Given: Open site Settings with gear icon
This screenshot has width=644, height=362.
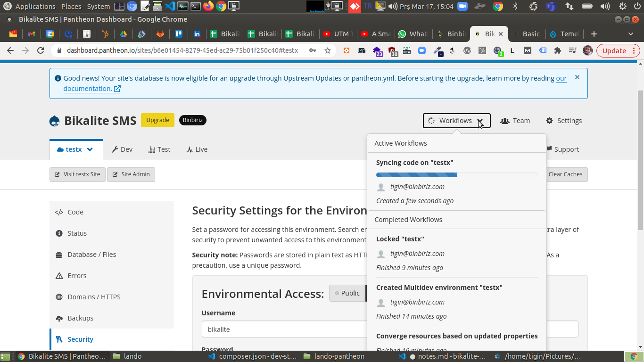Looking at the screenshot, I should click(x=564, y=121).
